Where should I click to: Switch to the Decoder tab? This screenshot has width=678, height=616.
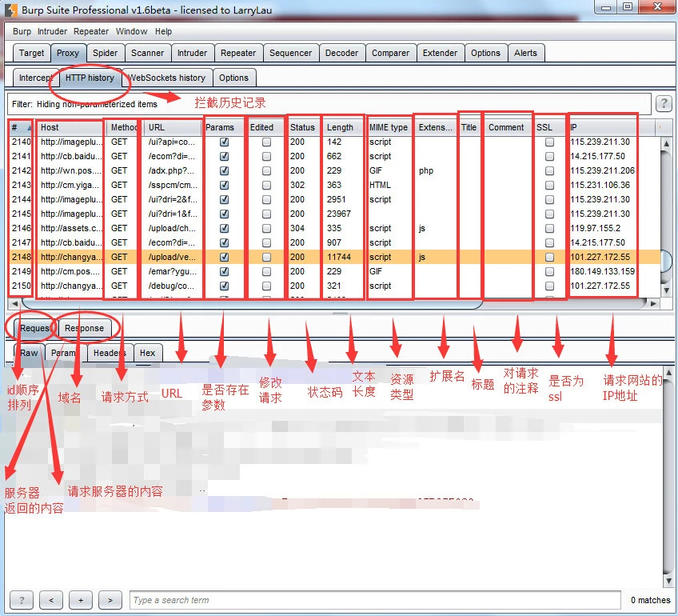tap(341, 53)
